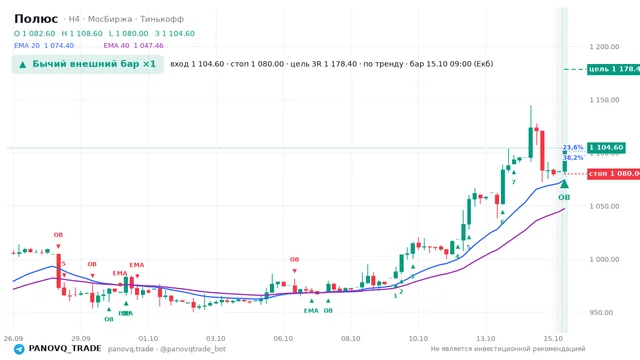Click the '1 104.60' current price tag

(606, 147)
